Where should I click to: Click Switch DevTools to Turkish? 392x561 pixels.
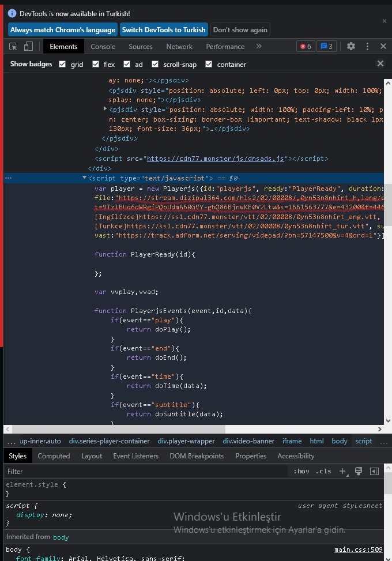tap(164, 30)
